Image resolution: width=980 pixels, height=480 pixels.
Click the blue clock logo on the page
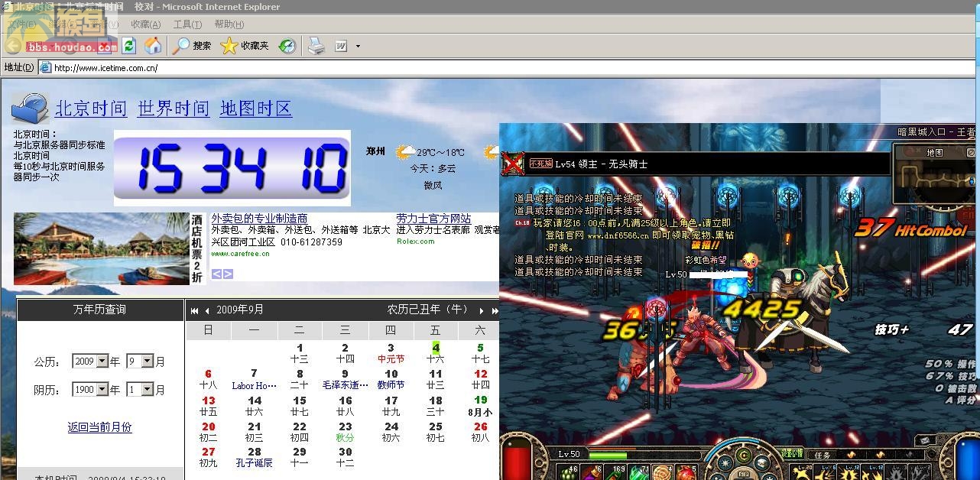coord(30,108)
